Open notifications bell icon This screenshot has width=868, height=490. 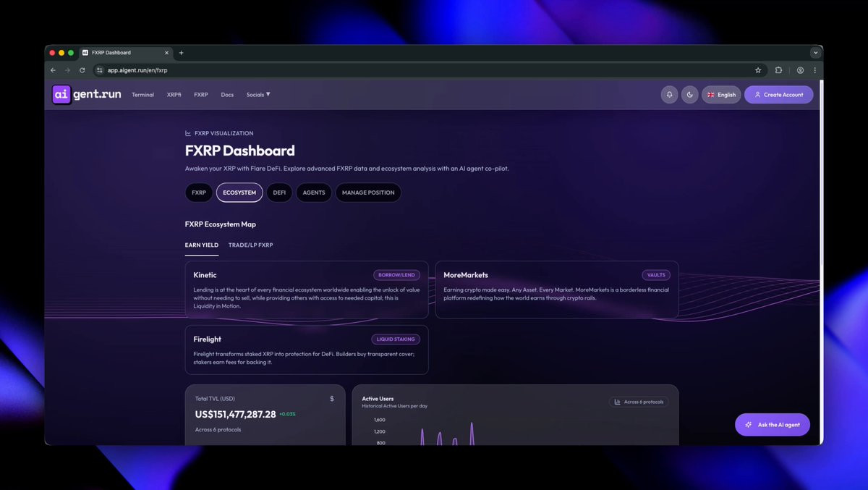tap(669, 95)
